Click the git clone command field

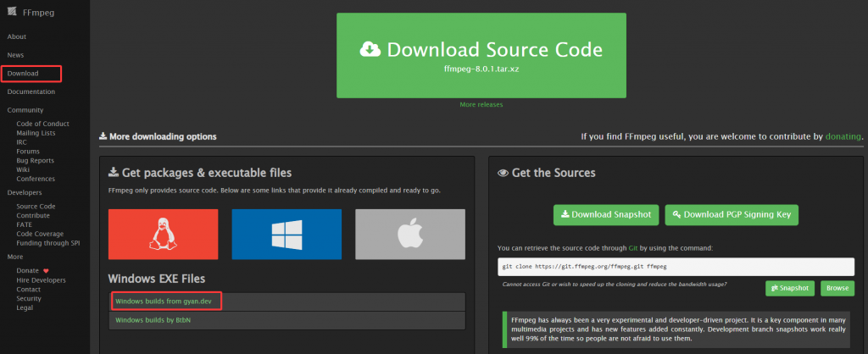point(676,266)
